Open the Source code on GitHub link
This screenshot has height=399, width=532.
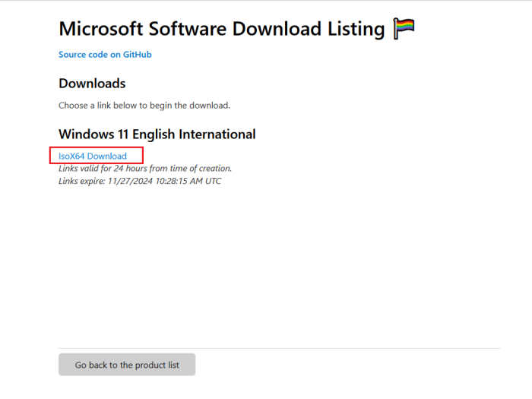pyautogui.click(x=106, y=55)
